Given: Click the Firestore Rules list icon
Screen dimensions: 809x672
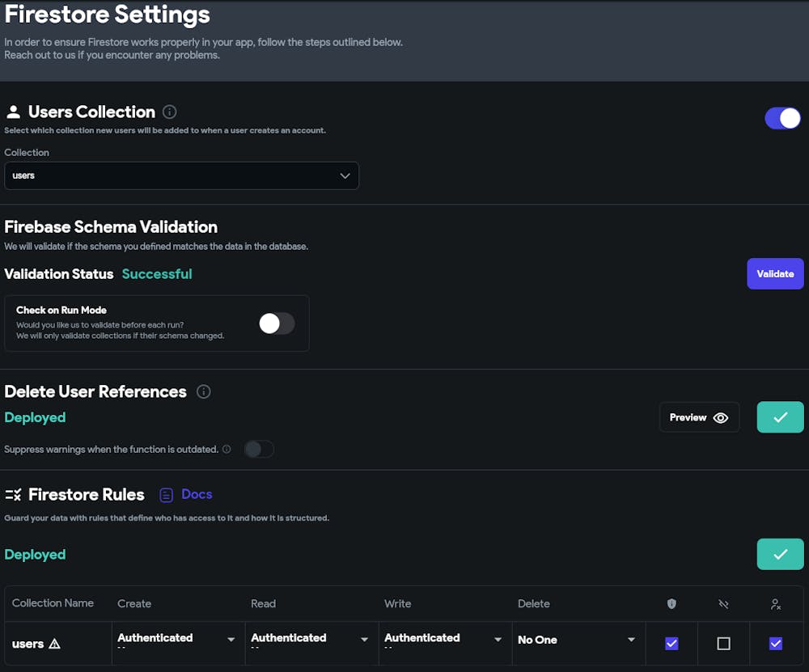Looking at the screenshot, I should point(14,495).
